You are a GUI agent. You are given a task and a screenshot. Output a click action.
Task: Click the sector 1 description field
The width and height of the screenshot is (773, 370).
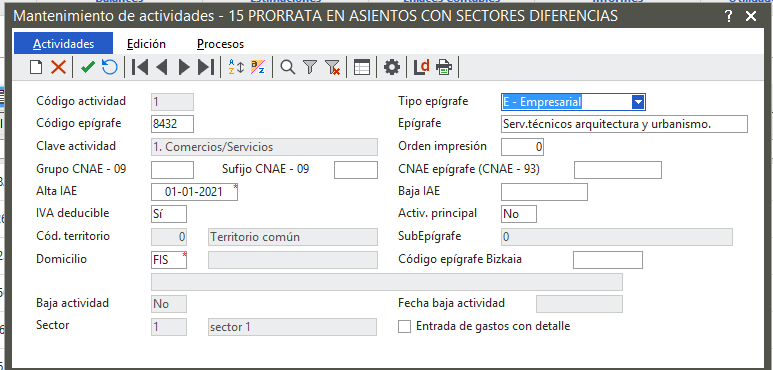click(292, 327)
